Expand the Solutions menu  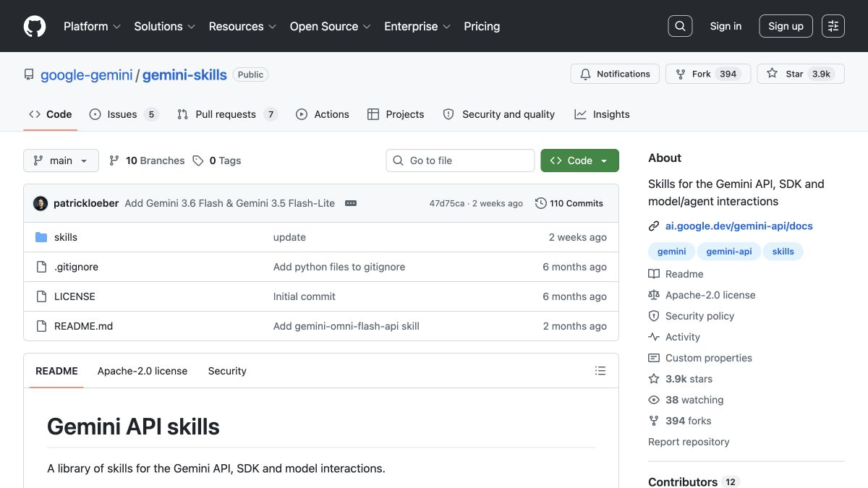click(x=164, y=26)
